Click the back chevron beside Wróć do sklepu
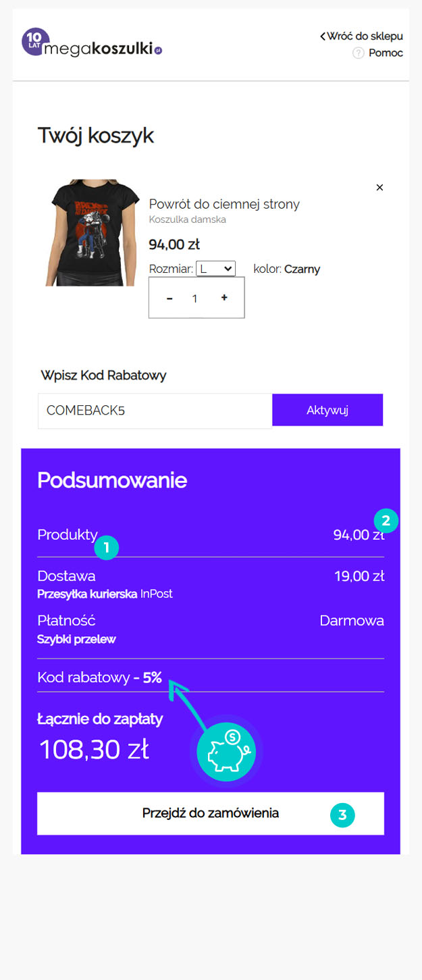Viewport: 422px width, 980px height. coord(323,36)
